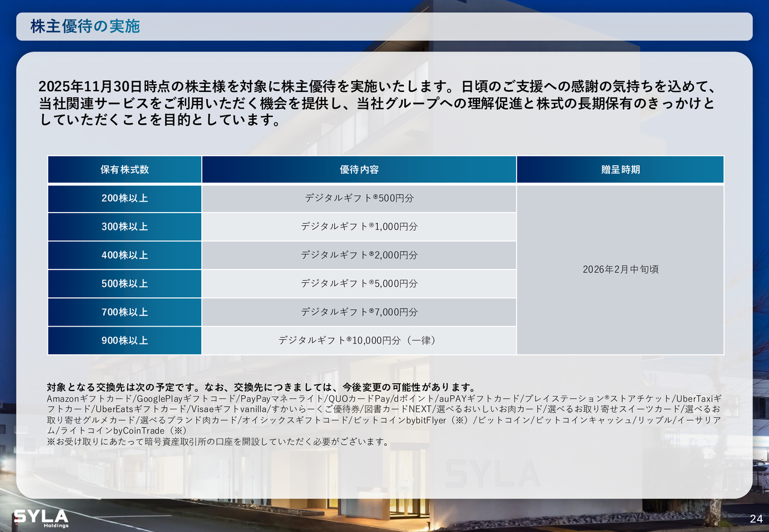
Task: Click the intro line starting 当社関連サービスを
Action: pos(376,103)
